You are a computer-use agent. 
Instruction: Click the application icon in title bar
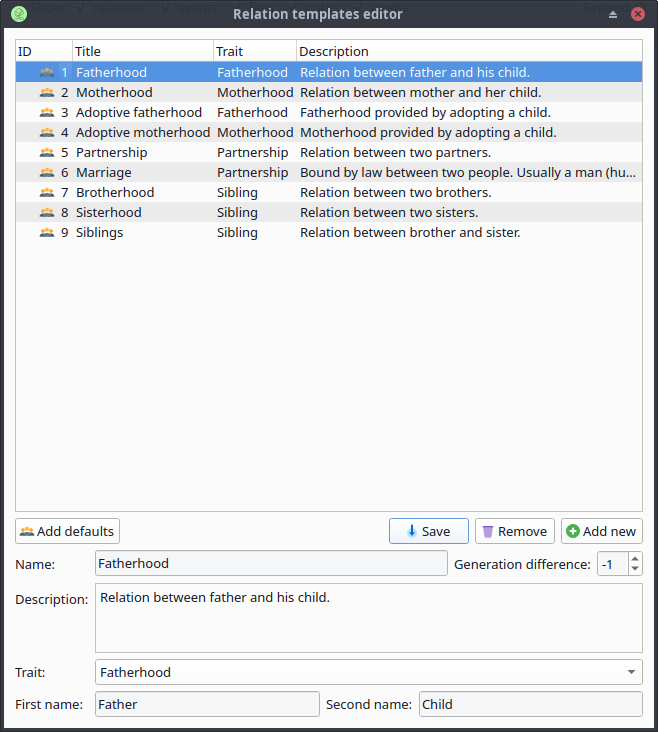coord(18,14)
